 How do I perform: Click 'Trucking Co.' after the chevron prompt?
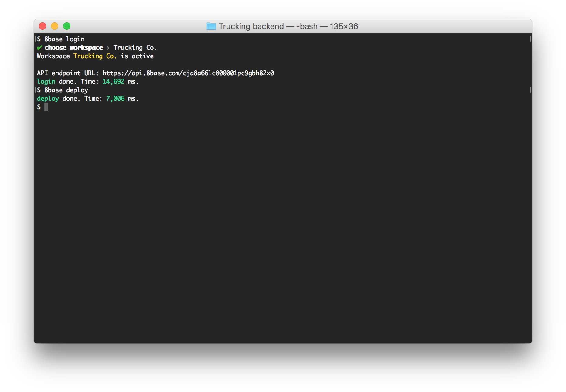[x=135, y=48]
